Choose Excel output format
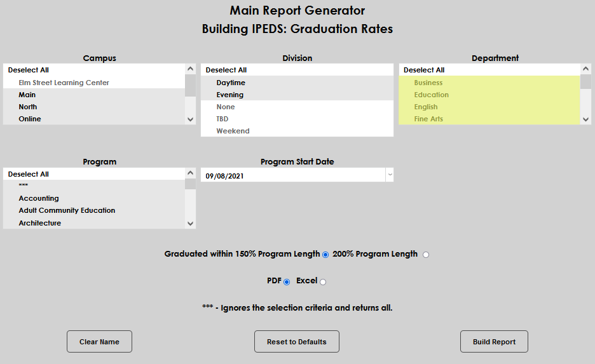The width and height of the screenshot is (595, 364). [x=323, y=281]
